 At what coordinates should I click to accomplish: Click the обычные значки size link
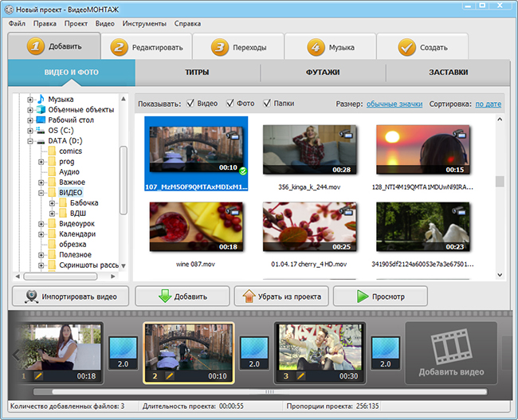tap(394, 104)
